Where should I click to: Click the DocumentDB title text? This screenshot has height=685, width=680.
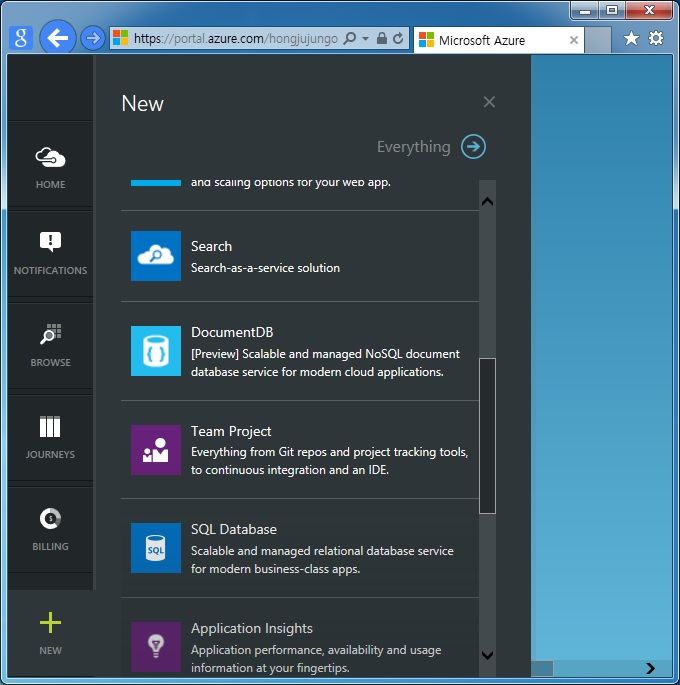click(232, 332)
